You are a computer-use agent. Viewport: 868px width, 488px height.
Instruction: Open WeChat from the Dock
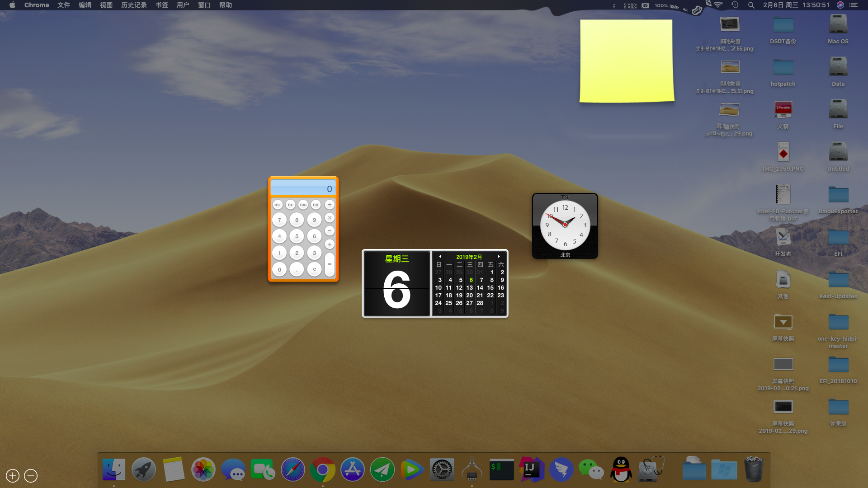coord(591,470)
